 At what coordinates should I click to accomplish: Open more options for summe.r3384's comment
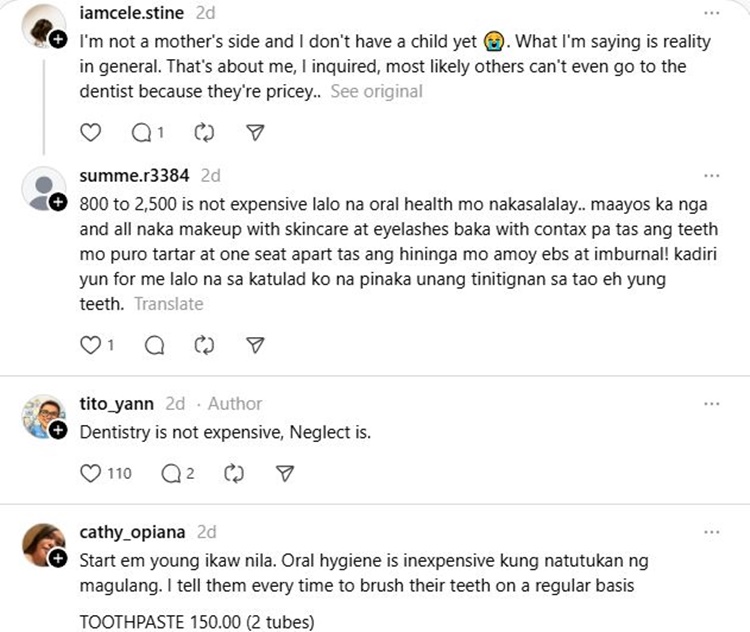point(711,175)
